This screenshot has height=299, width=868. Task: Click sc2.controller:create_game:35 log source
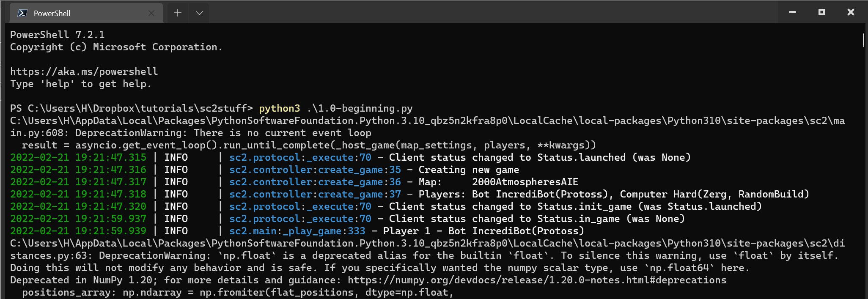point(315,170)
